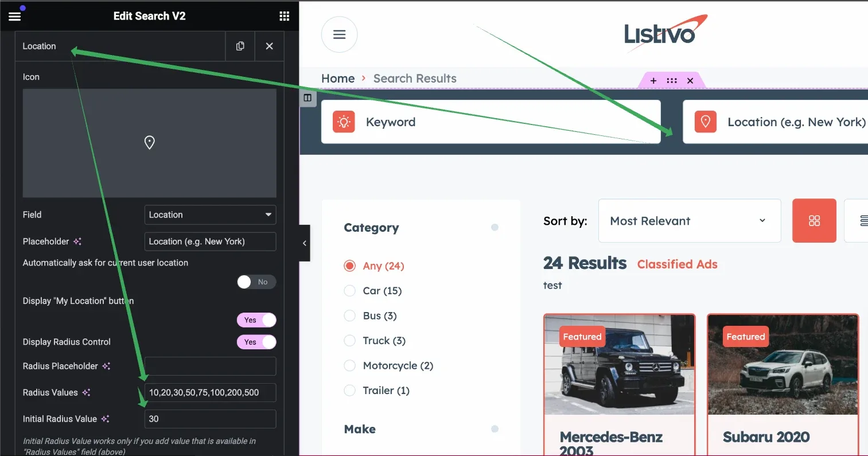
Task: Open the Elementor hamburger menu
Action: click(15, 16)
